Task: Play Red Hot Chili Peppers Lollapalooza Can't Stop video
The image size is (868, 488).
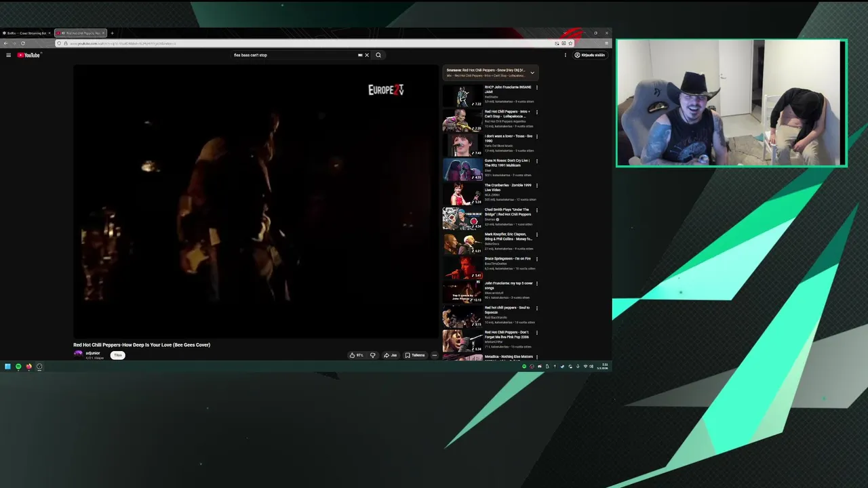Action: (x=462, y=120)
